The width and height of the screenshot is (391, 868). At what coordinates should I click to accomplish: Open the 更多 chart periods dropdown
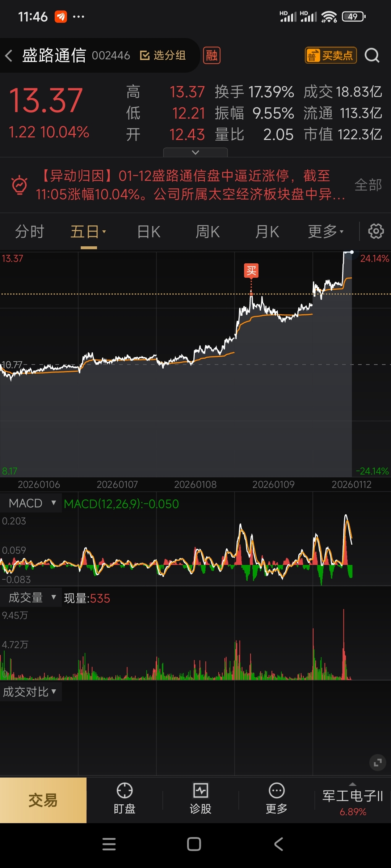pos(326,231)
